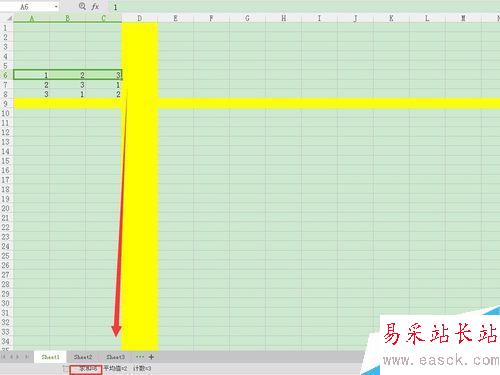Open the sheet list ellipsis button
This screenshot has width=500, height=375.
[140, 357]
